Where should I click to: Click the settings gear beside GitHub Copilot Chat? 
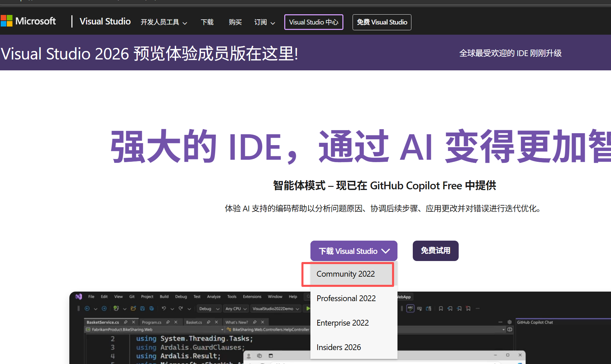[509, 322]
